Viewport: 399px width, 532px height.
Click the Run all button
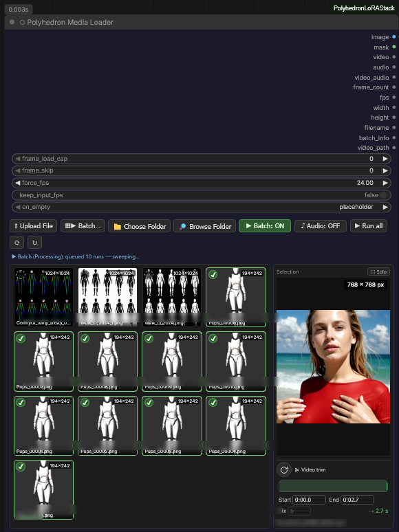click(x=369, y=226)
